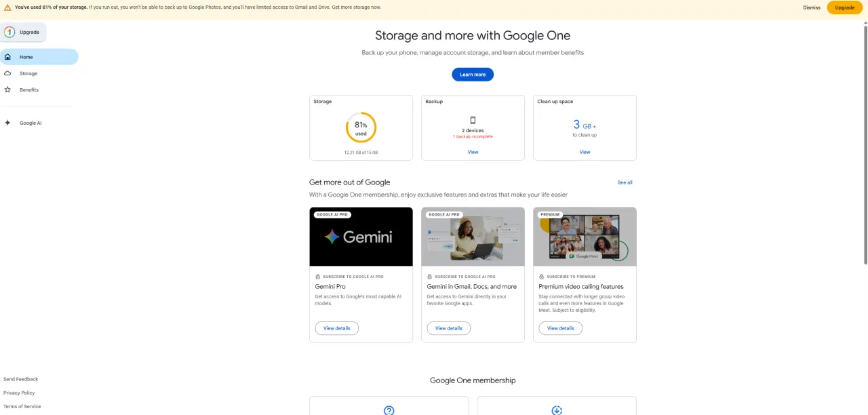The width and height of the screenshot is (868, 415).
Task: Click '12.21 GB of 15 GB' text
Action: [x=361, y=153]
